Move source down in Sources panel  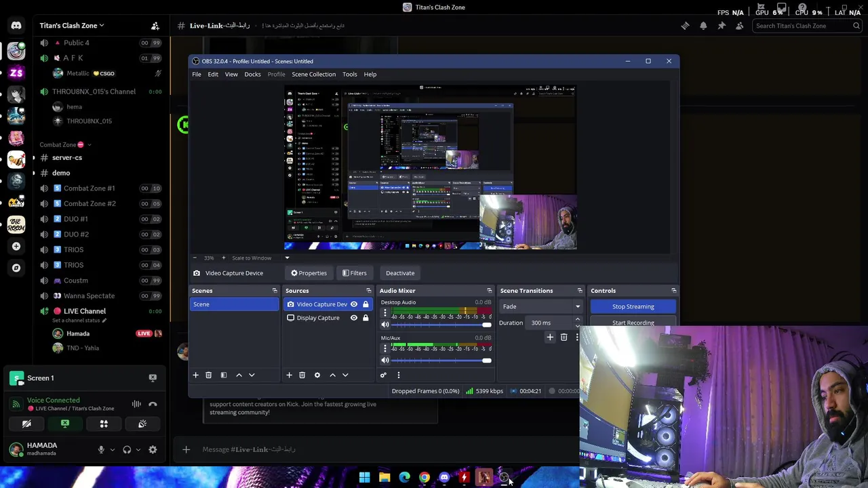345,375
